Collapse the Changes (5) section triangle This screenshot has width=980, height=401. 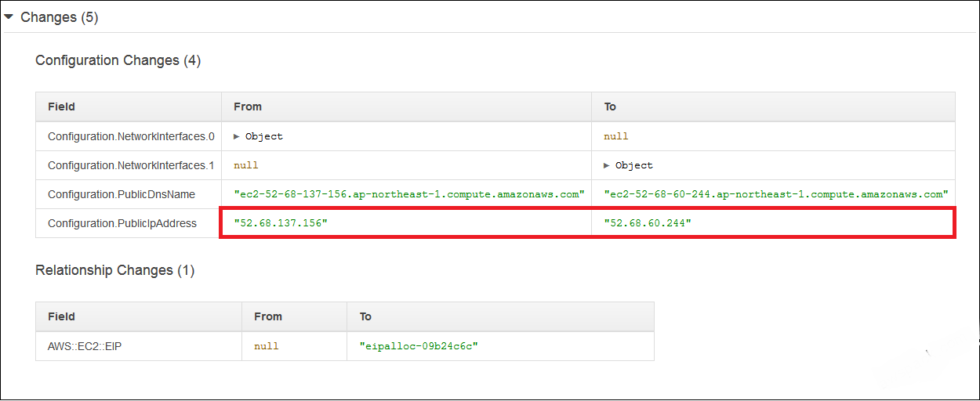pos(9,16)
